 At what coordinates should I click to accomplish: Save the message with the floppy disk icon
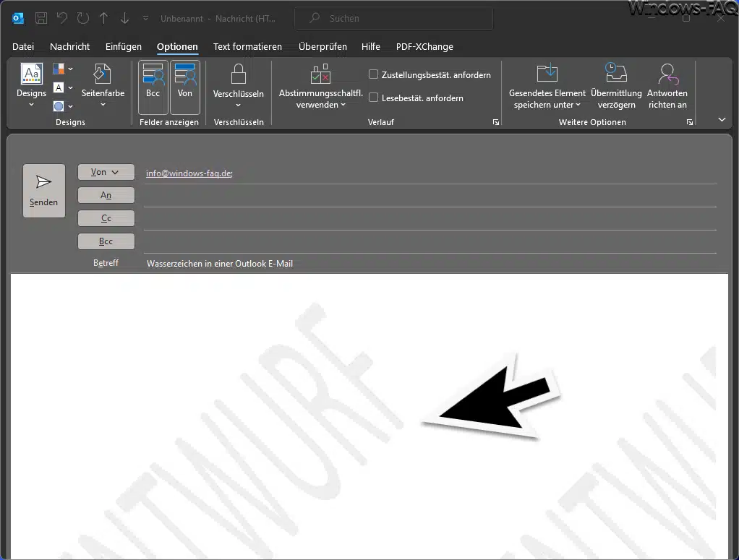point(41,18)
